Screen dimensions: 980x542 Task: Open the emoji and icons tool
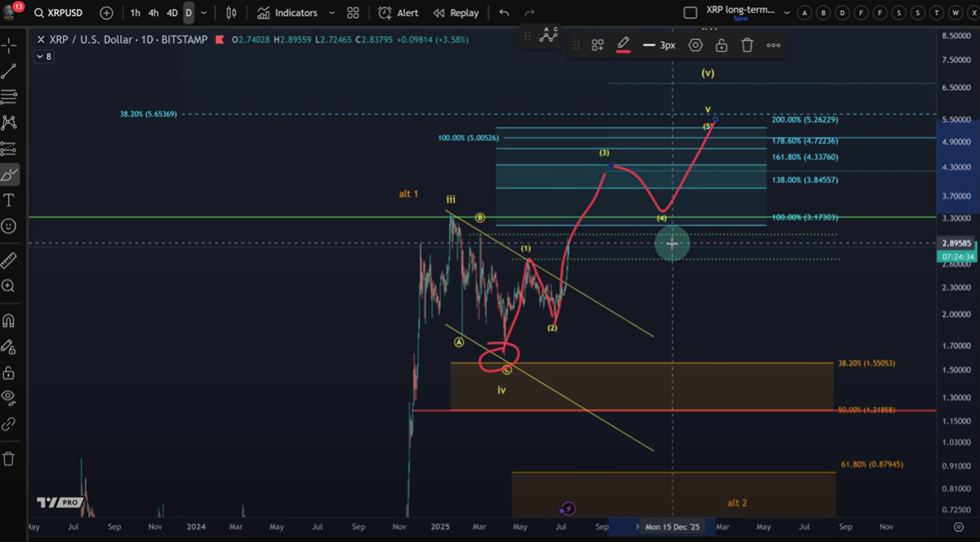8,226
